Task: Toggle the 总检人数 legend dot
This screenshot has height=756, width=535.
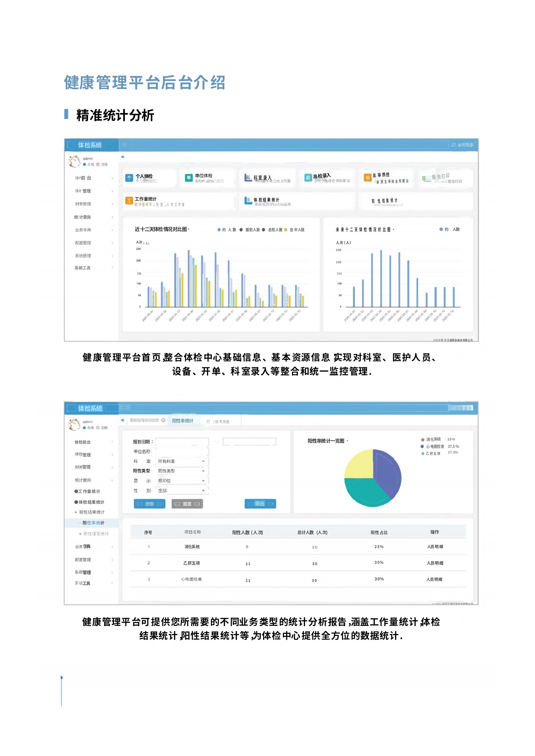Action: pos(264,230)
